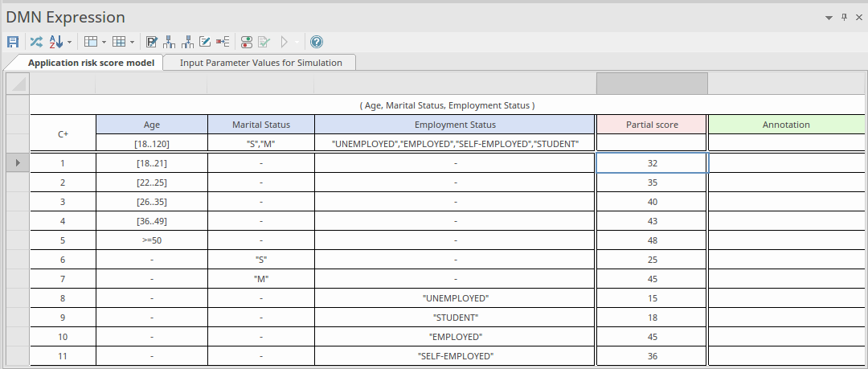Expand the A-Z sort dropdown arrow
Screen dimensions: 868x369
[69, 42]
